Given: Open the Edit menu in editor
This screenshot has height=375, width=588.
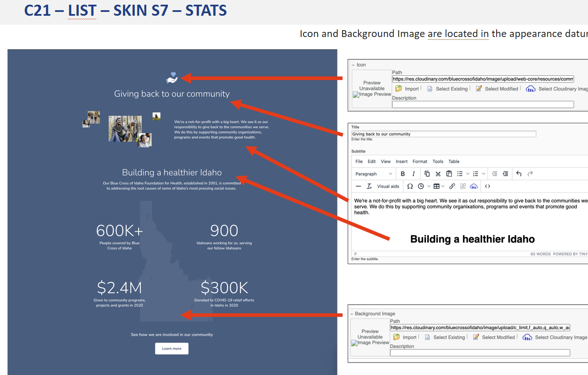Looking at the screenshot, I should 372,162.
